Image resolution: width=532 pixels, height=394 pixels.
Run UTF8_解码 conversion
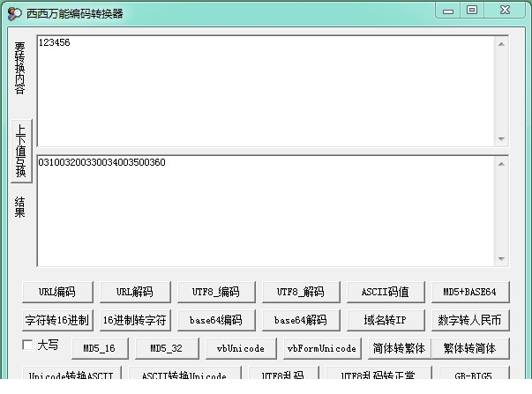click(301, 292)
